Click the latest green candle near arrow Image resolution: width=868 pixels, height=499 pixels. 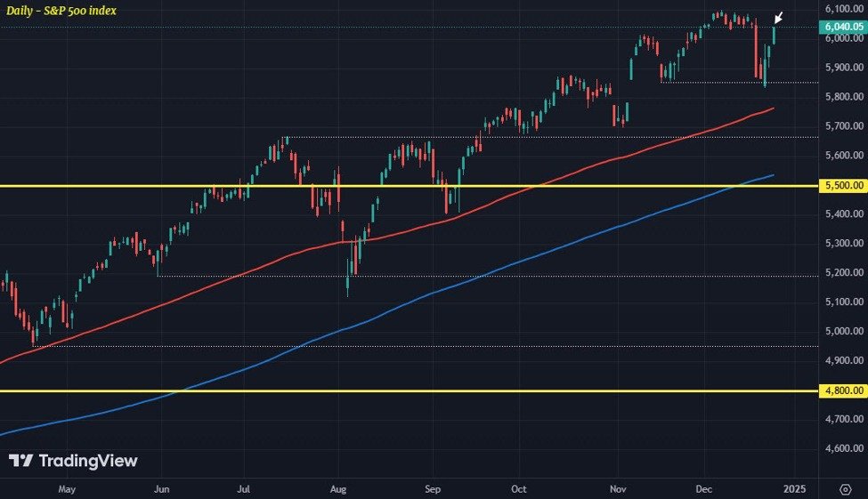(x=774, y=35)
